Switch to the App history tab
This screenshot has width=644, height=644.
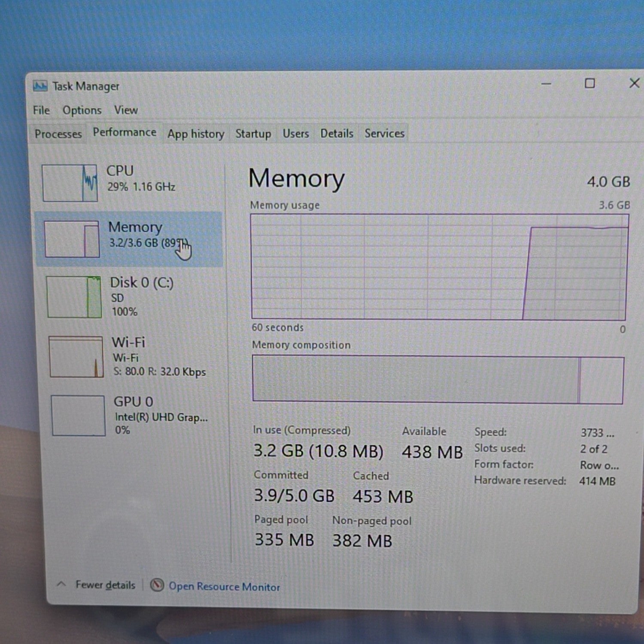coord(196,134)
